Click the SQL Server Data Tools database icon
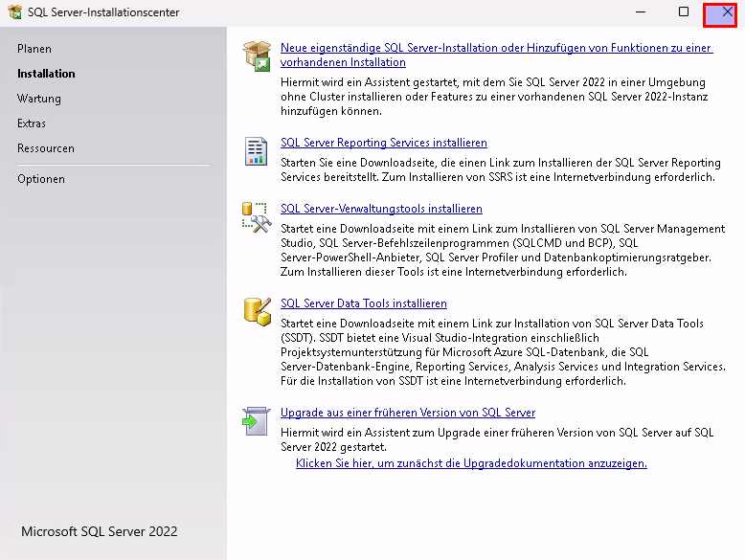This screenshot has height=560, width=745. click(257, 311)
